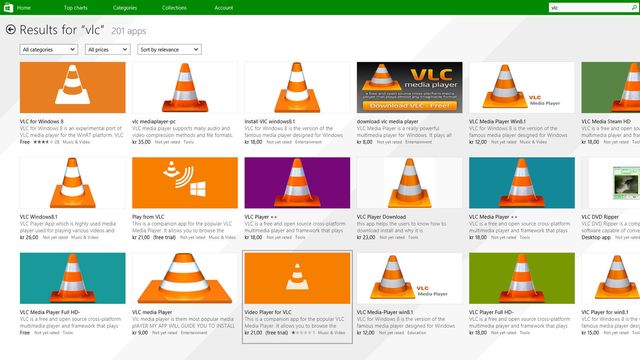
Task: Click the star rating of Video Player for VLC
Action: 301,333
